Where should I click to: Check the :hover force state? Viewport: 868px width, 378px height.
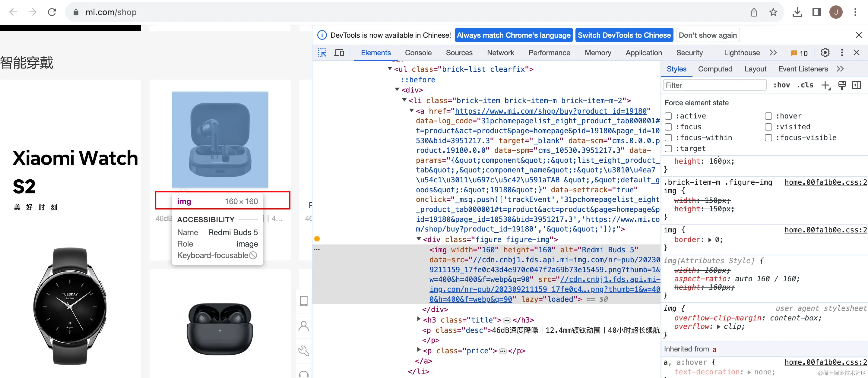pos(768,116)
